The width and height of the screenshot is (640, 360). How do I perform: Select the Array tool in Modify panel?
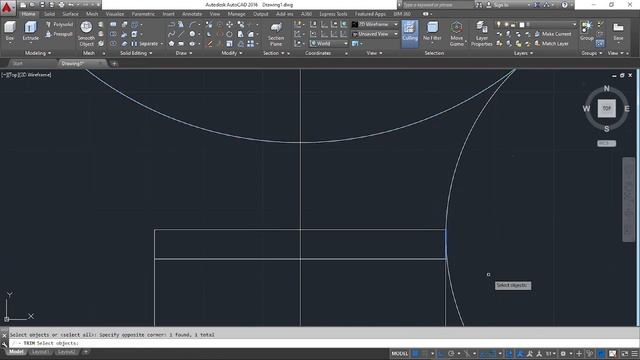[x=251, y=44]
